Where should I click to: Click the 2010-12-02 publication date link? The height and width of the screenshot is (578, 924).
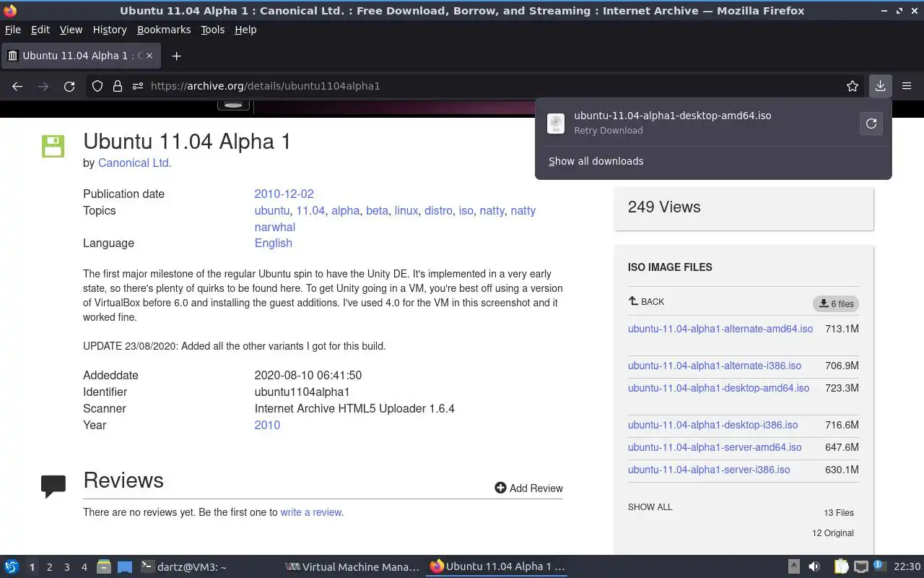[x=284, y=194]
